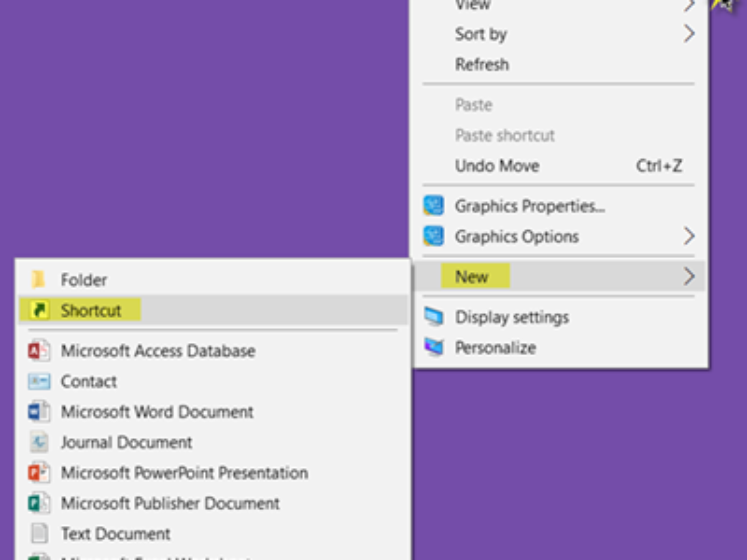Click the Folder icon in New submenu

[39, 279]
